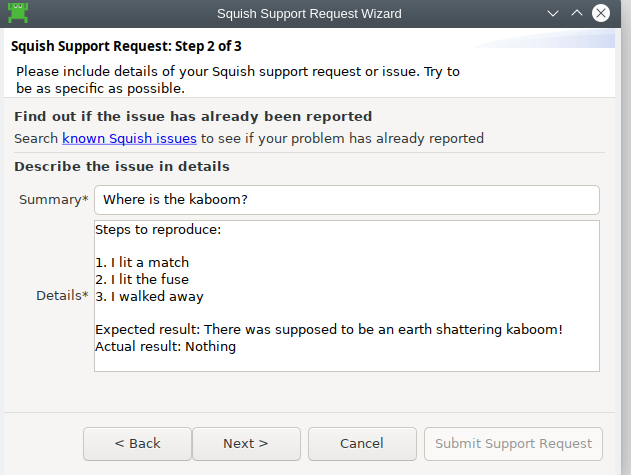Focus the Summary field containing 'Where is the kaboom?'

click(347, 200)
